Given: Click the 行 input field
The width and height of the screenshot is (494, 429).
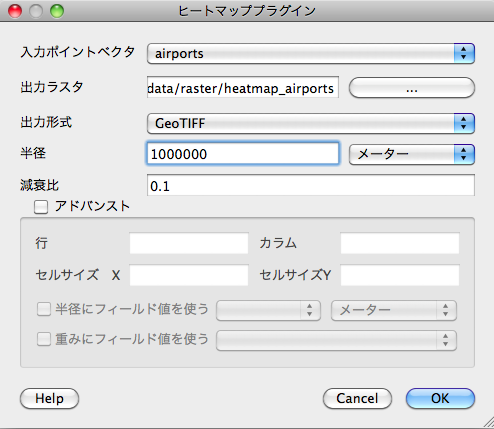Looking at the screenshot, I should (x=189, y=243).
